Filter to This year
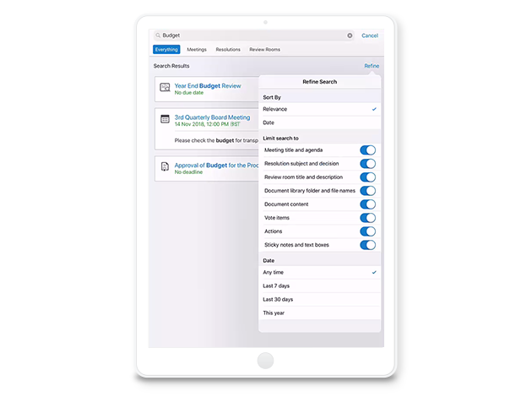Viewport: 532px width, 397px height. point(319,313)
